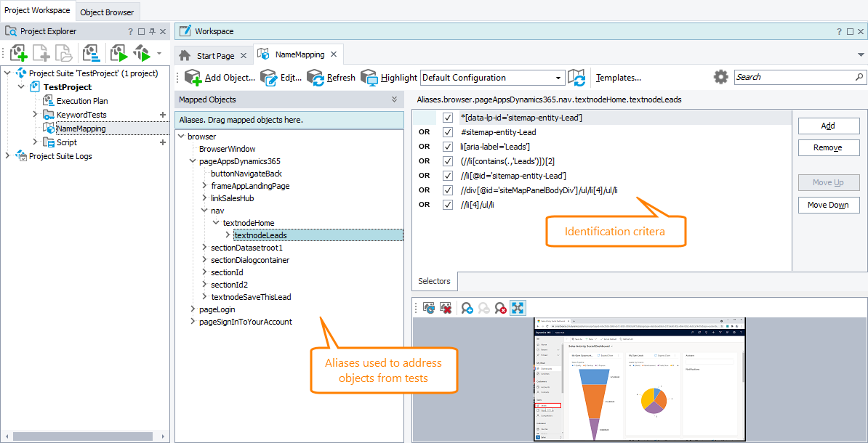
Task: Click the update image icon in the preview toolbar
Action: click(x=428, y=307)
